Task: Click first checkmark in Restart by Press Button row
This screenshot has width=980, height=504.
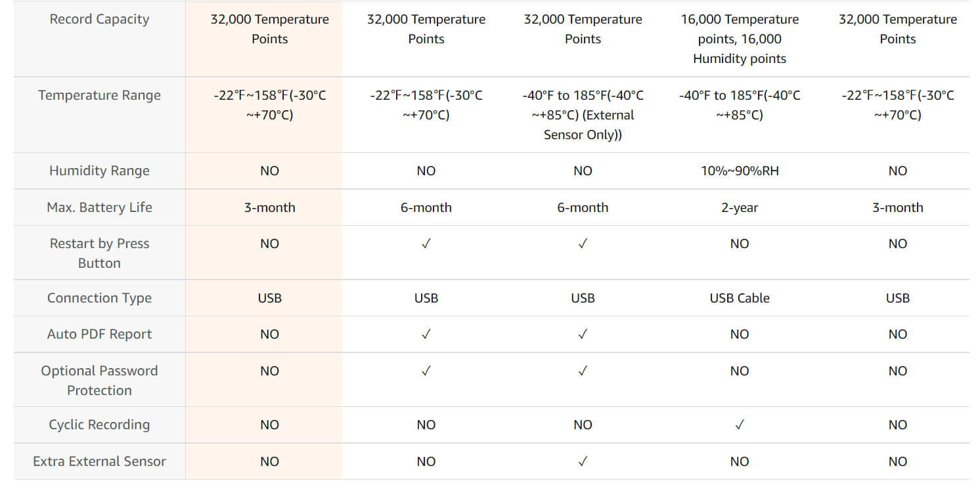Action: point(426,243)
